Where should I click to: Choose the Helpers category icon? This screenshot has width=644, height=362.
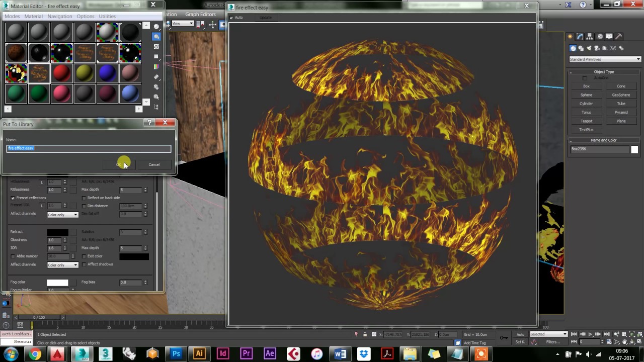[x=605, y=48]
